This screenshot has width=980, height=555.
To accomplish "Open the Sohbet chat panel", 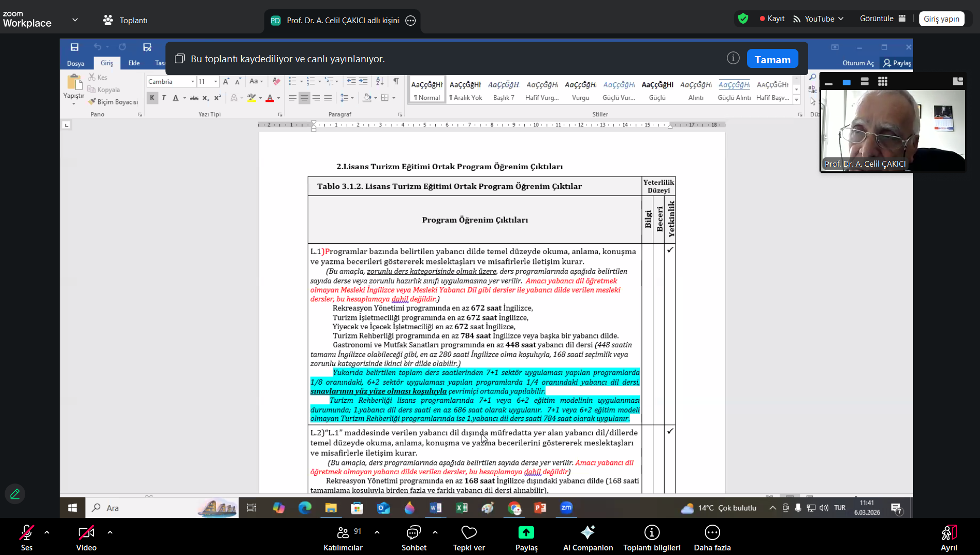I will pos(414,533).
